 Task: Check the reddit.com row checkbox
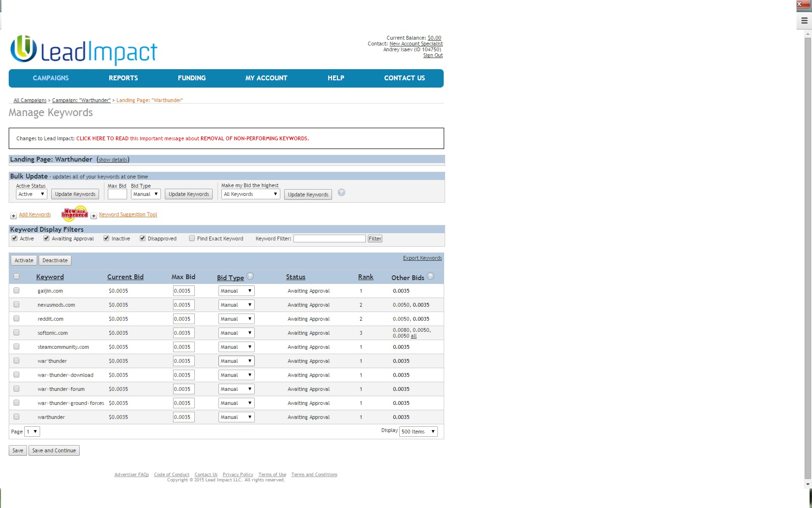pos(16,318)
